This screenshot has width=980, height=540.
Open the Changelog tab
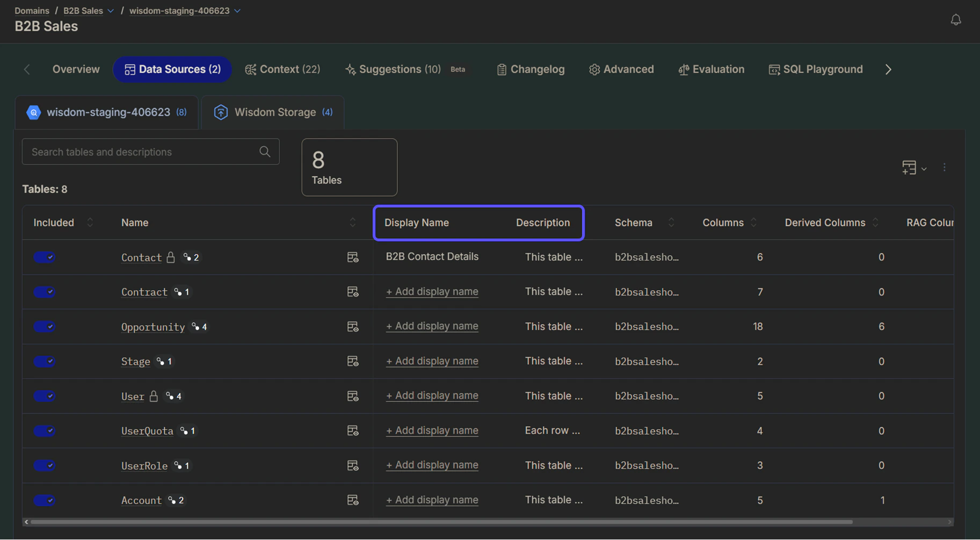(x=531, y=69)
